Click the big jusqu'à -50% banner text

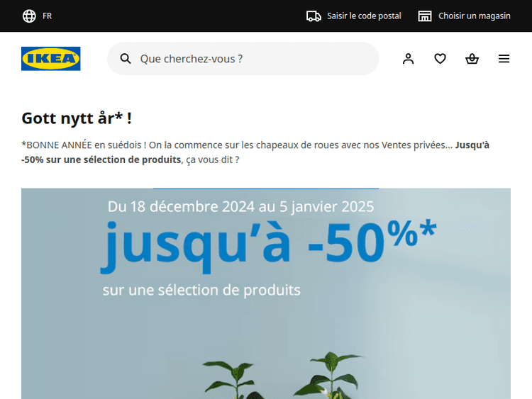coord(268,245)
